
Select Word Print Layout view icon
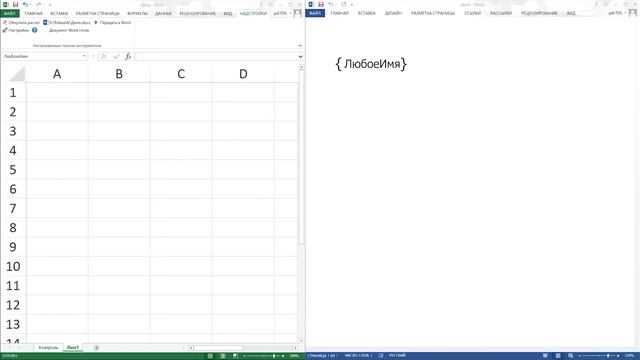point(558,356)
